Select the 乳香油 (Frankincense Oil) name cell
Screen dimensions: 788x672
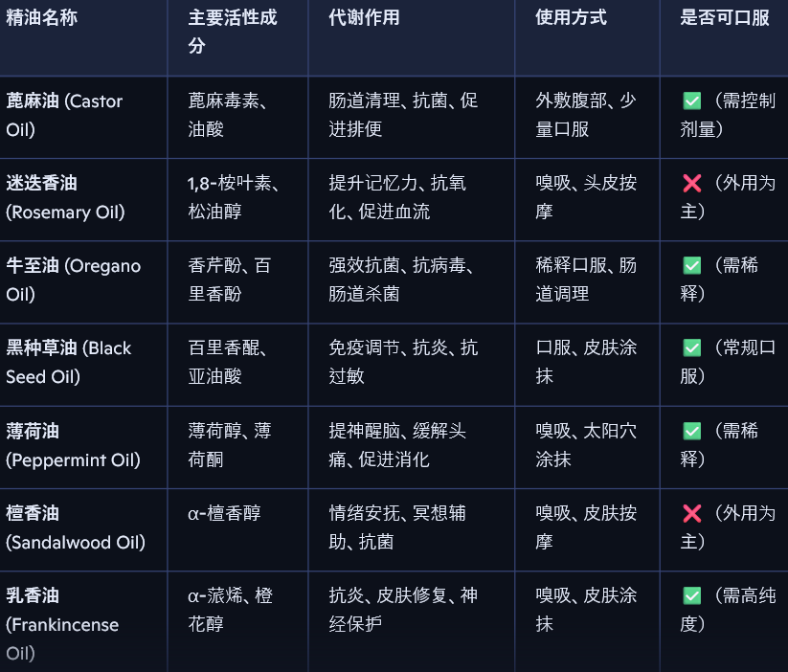[x=62, y=624]
